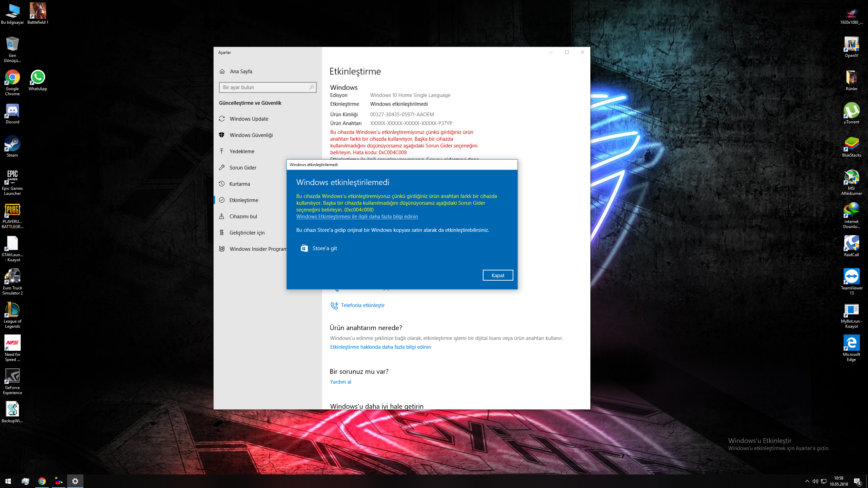
Task: Open Etkinleştirme hakkında daha fazla bilgi link
Action: click(x=380, y=347)
